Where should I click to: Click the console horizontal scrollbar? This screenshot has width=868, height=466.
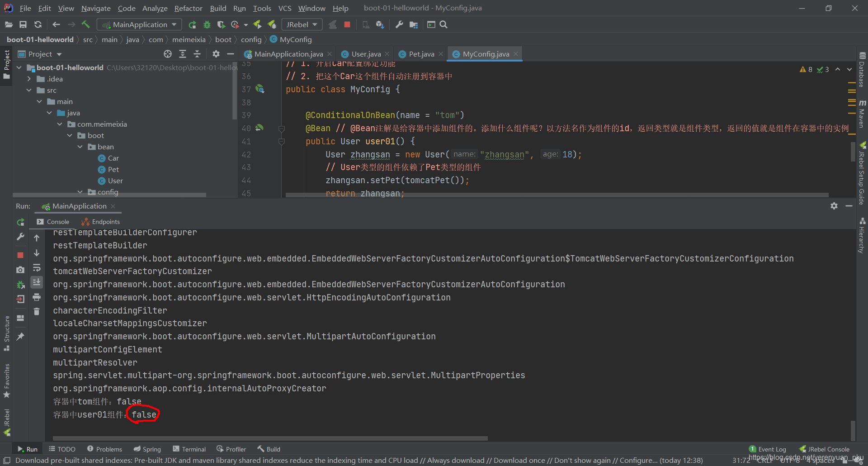tap(270, 438)
